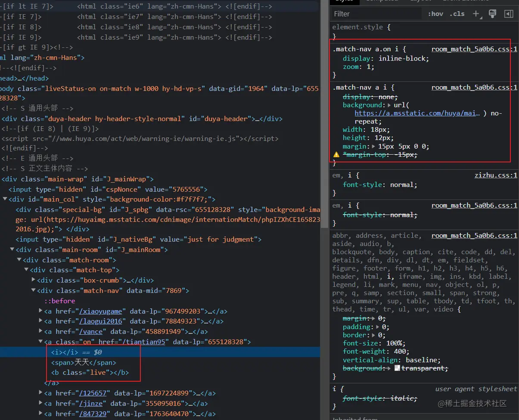Open the /laogui2016 href link
This screenshot has height=420, width=519.
(101, 321)
